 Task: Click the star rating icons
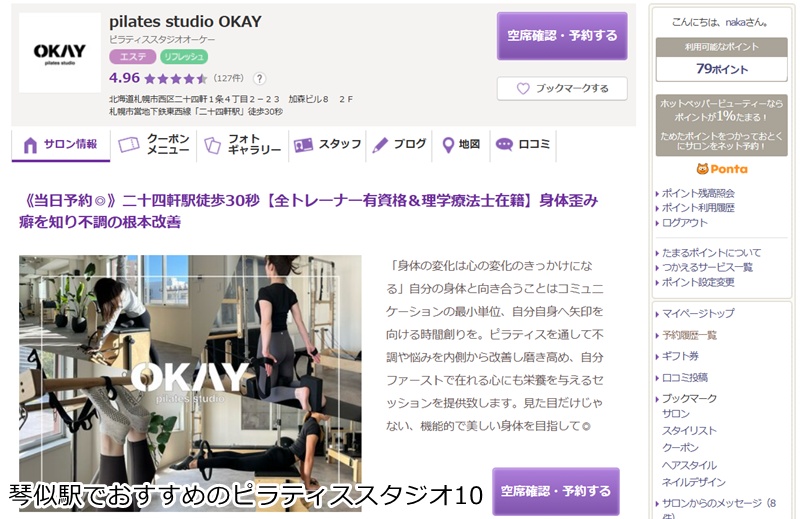pyautogui.click(x=176, y=79)
